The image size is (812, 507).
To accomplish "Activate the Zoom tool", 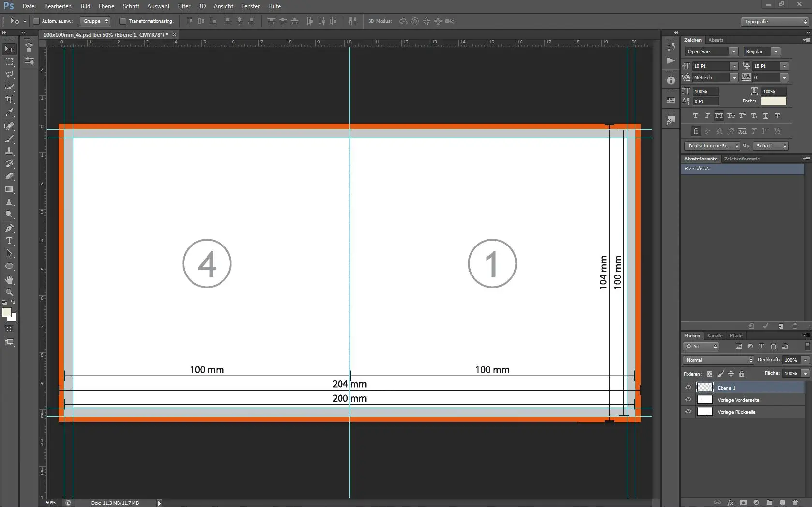I will pyautogui.click(x=9, y=292).
